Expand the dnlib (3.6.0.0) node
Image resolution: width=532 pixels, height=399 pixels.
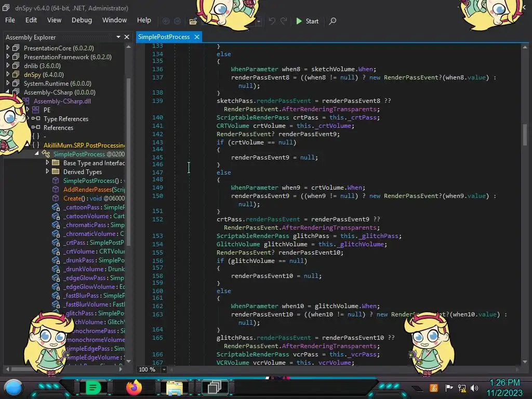(x=7, y=65)
